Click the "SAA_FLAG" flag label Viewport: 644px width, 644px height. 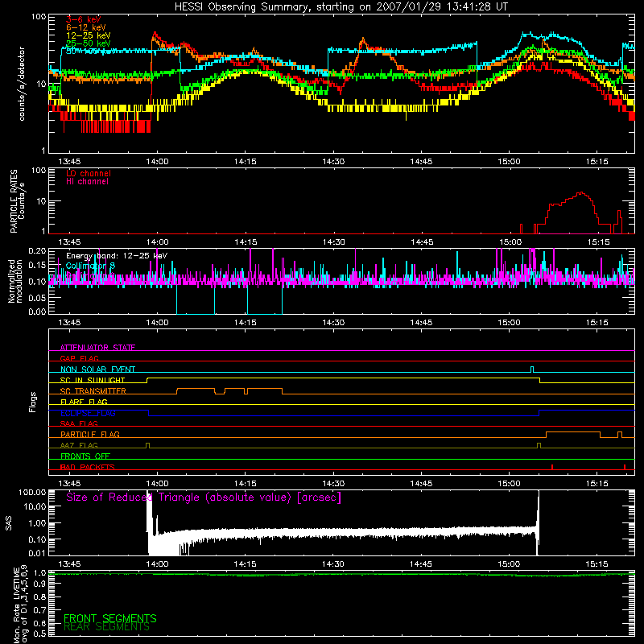coord(79,423)
